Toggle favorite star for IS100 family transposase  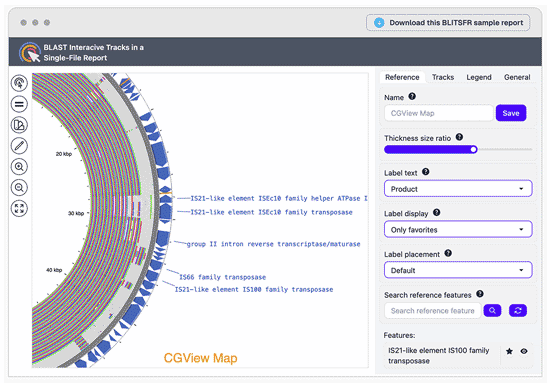click(x=509, y=351)
